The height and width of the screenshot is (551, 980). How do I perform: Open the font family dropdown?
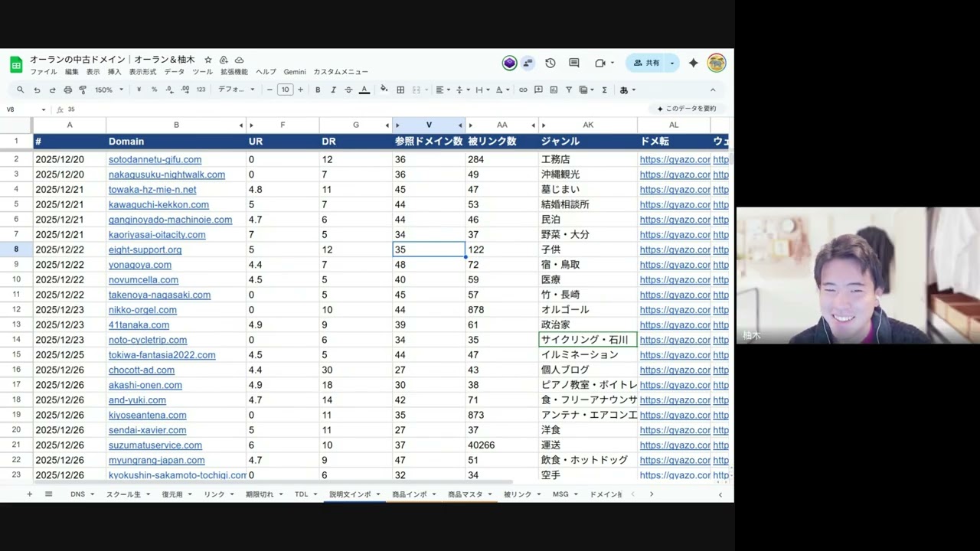[x=236, y=90]
